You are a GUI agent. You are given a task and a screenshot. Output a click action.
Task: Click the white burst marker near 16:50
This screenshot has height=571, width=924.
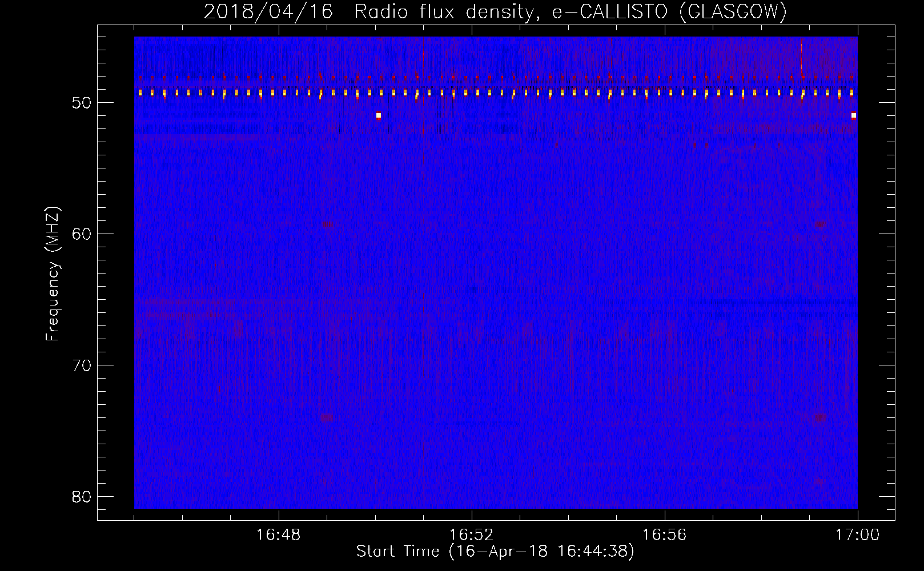pyautogui.click(x=379, y=115)
